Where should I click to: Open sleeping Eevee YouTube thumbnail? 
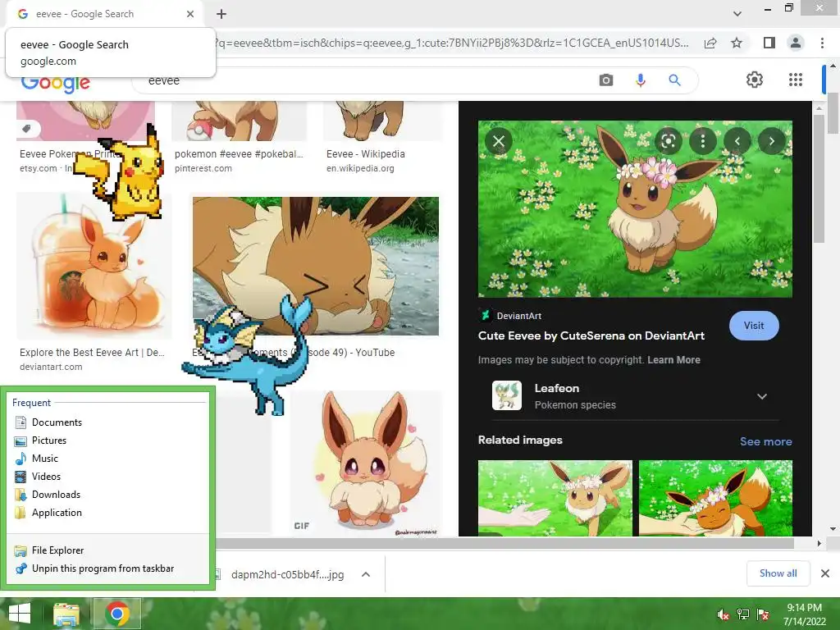[x=316, y=267]
